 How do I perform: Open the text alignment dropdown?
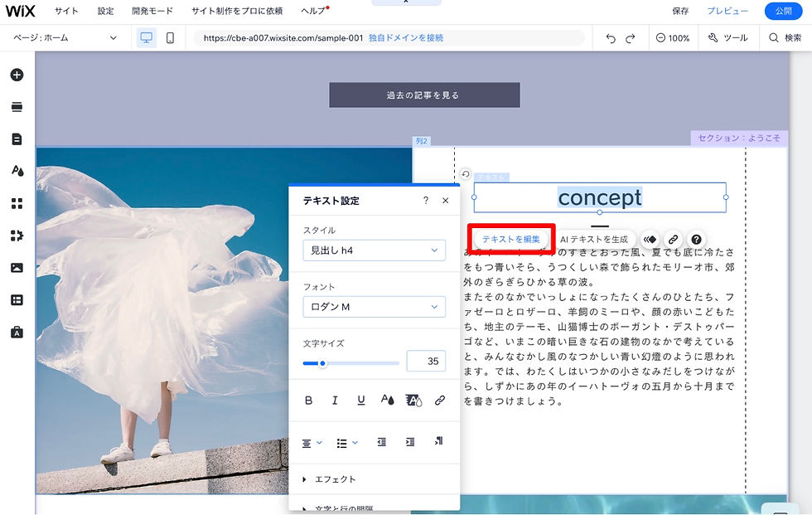coord(312,443)
